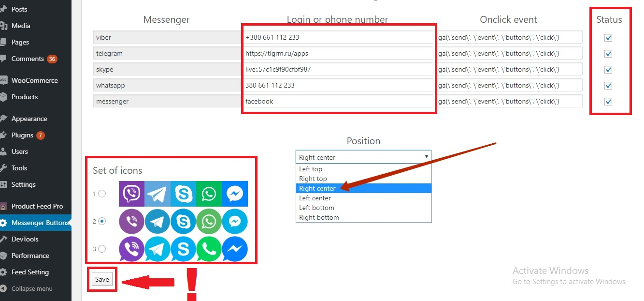Click WhatsApp icon in icon set 1
This screenshot has width=644, height=301.
209,194
